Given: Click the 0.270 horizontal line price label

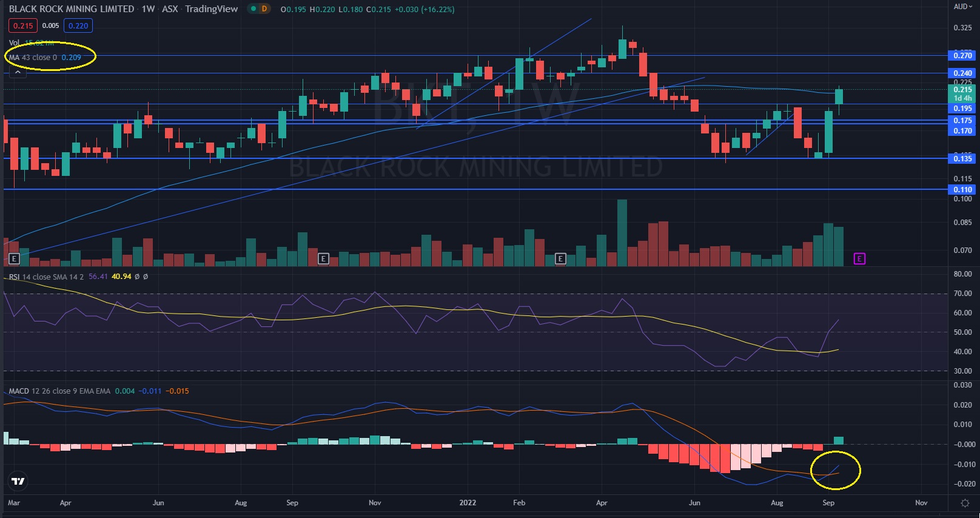Looking at the screenshot, I should click(x=962, y=55).
